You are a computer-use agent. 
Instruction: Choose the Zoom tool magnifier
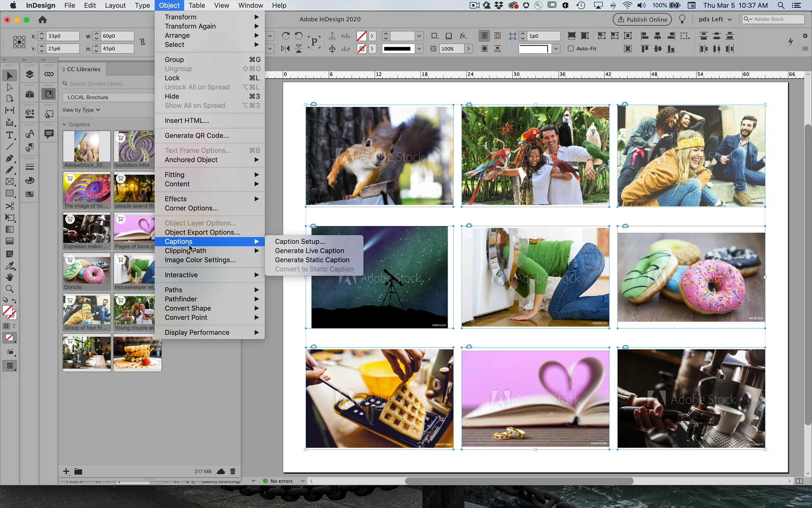(10, 289)
